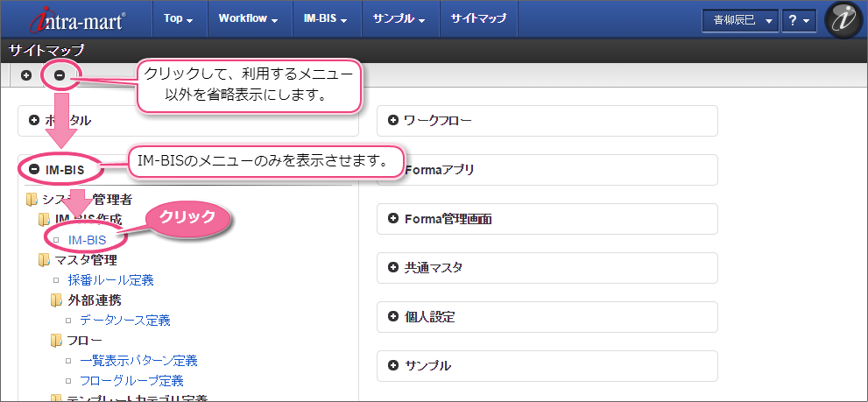868x402 pixels.
Task: Open the フローグループ定義 link
Action: (x=131, y=381)
